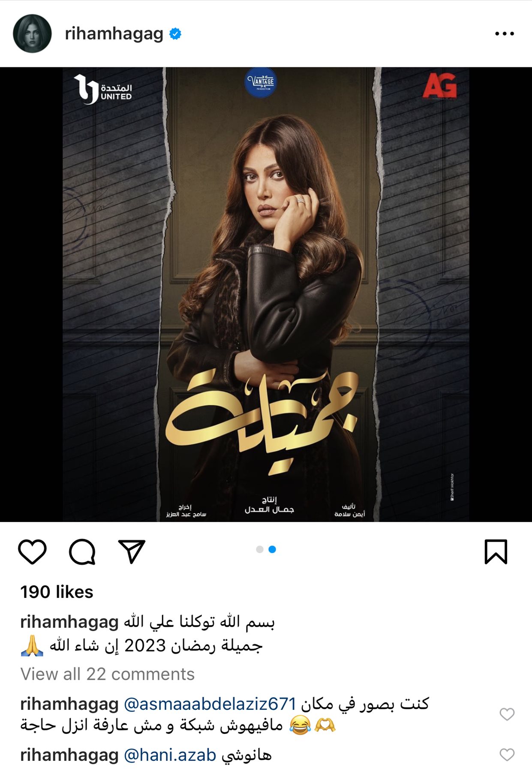Like the comment mentioning hani.azab

click(507, 755)
